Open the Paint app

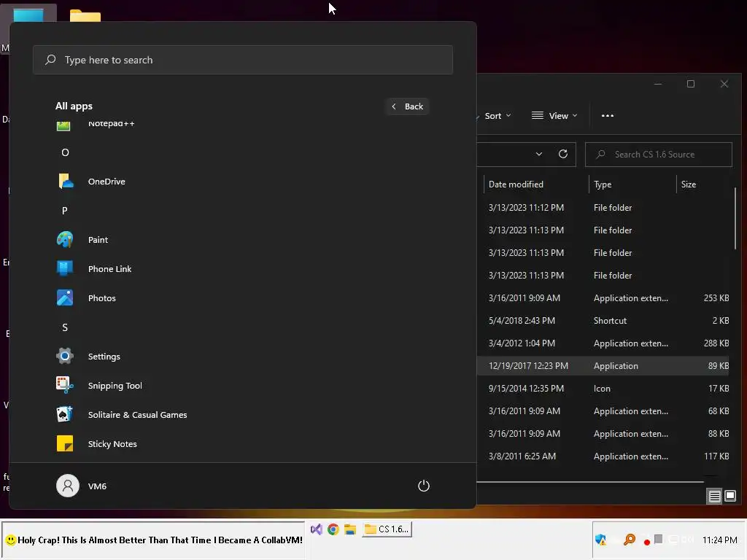98,239
